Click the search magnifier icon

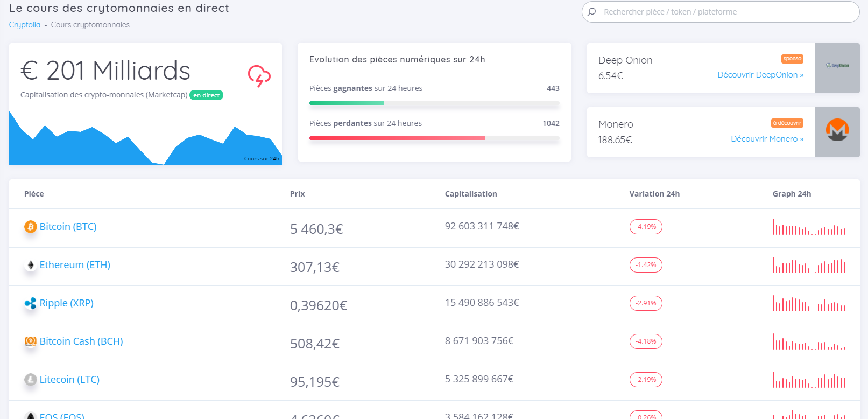[x=592, y=12]
